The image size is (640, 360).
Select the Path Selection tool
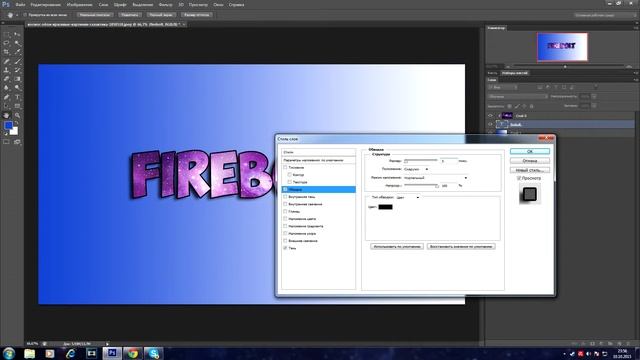click(6, 106)
